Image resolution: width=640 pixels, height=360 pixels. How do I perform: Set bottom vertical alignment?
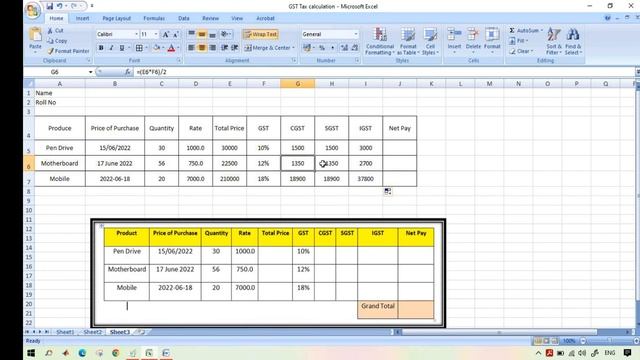212,34
